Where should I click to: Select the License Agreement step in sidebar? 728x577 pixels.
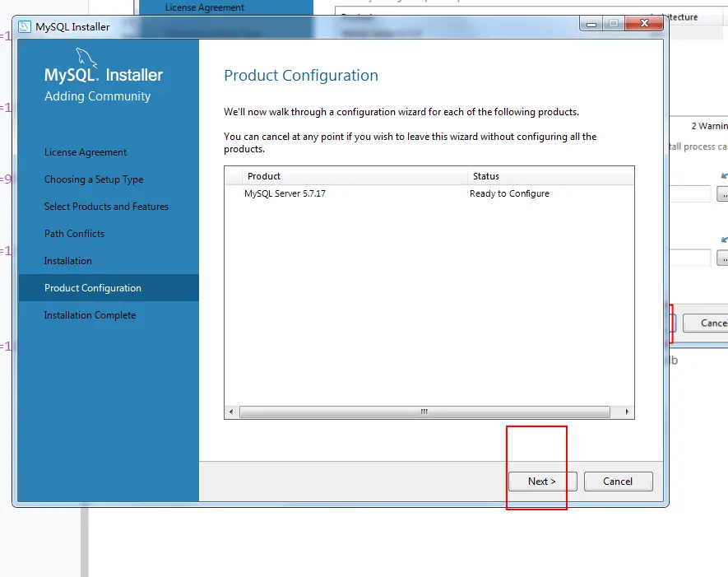tap(86, 152)
